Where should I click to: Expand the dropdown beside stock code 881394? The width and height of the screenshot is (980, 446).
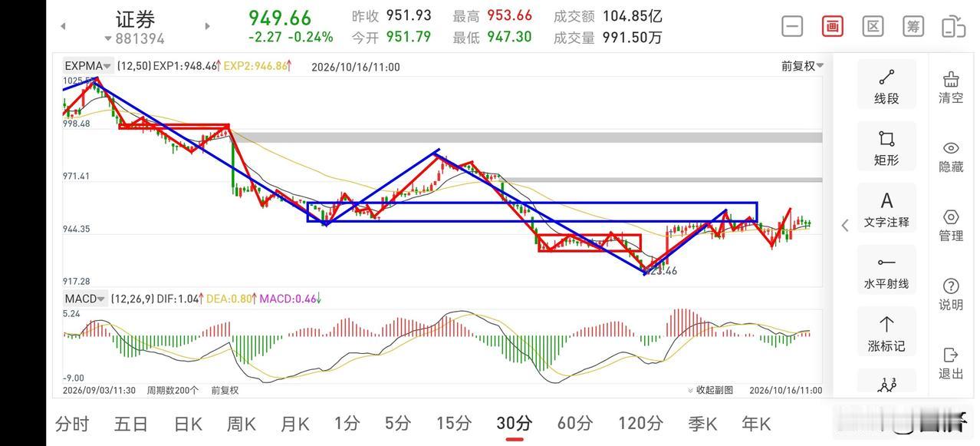[108, 39]
